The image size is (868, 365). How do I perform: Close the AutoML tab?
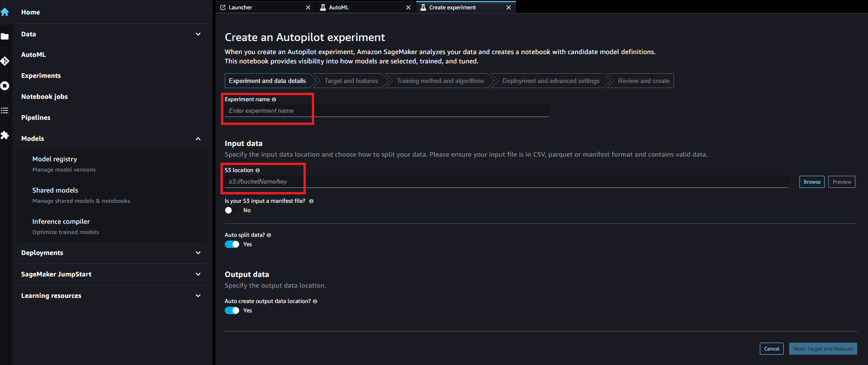pos(408,7)
